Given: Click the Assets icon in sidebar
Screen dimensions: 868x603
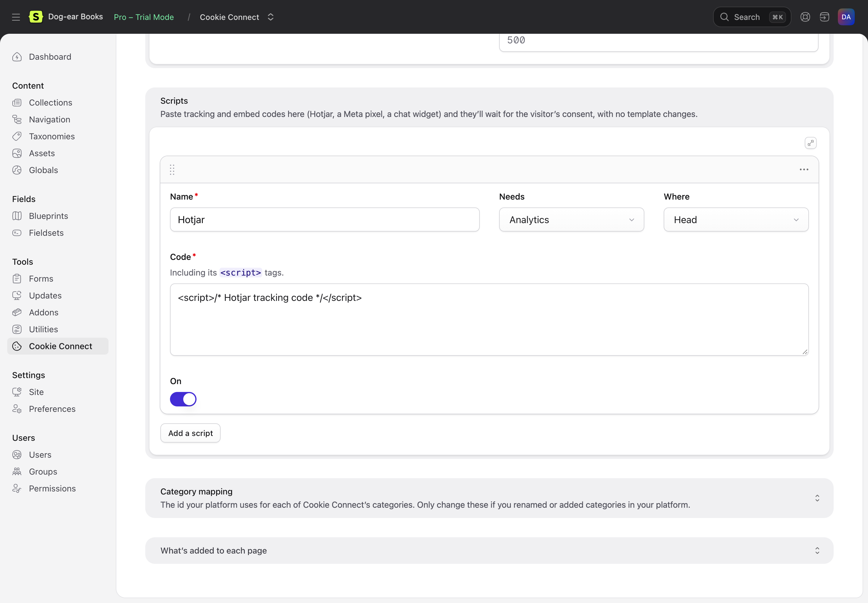Looking at the screenshot, I should point(17,153).
